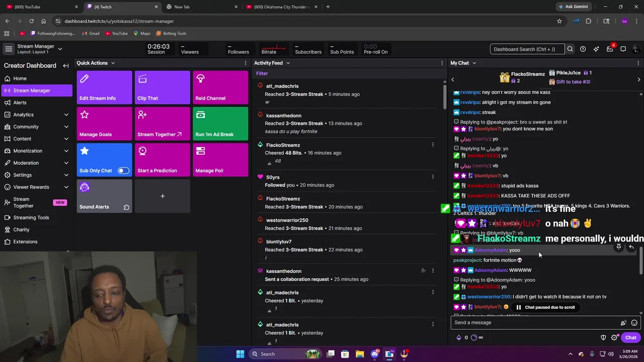Reply to the AdoomyAdam yooo message
The height and width of the screenshot is (362, 644).
631,246
